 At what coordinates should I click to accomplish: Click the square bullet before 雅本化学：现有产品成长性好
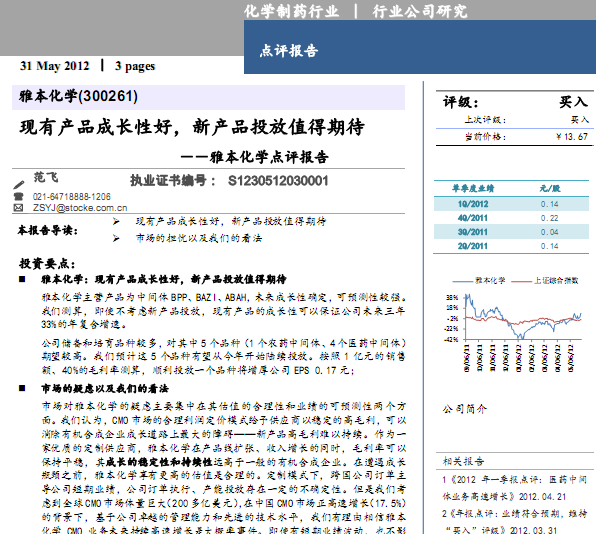22,279
